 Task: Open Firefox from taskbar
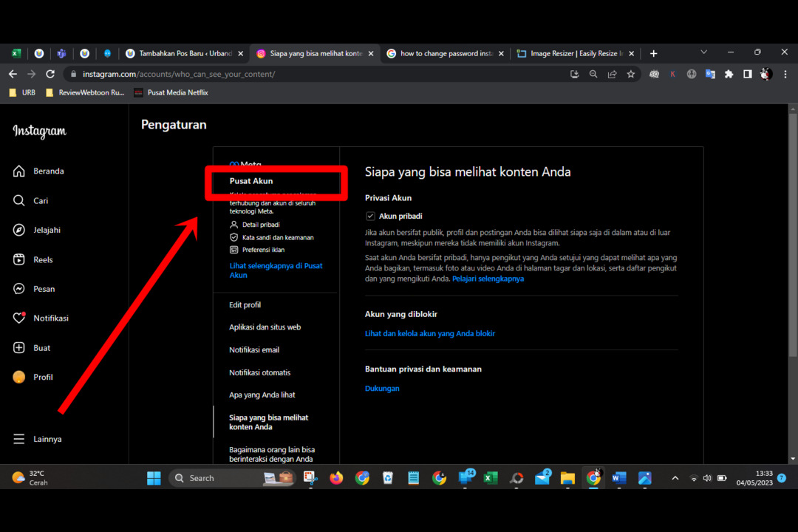tap(336, 478)
